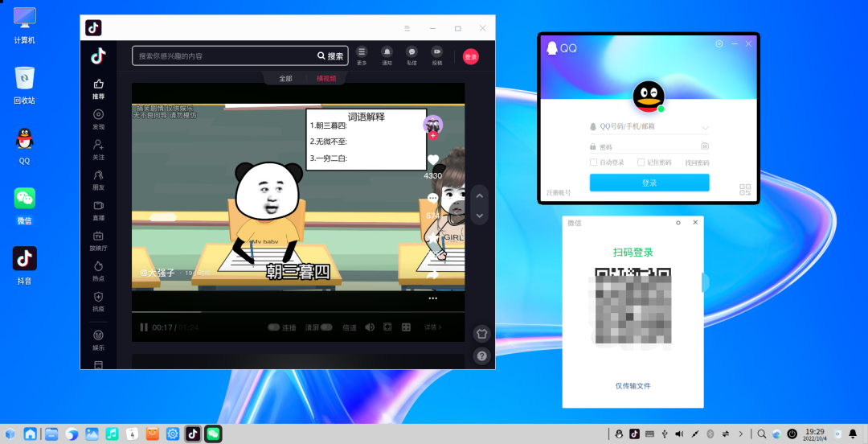Viewport: 868px width, 444px height.
Task: Open 私信 messages in Douyin header
Action: pos(411,52)
